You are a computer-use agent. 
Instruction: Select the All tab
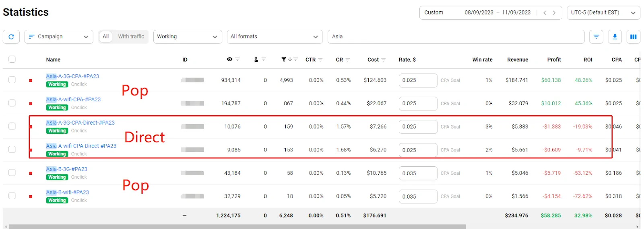[105, 37]
